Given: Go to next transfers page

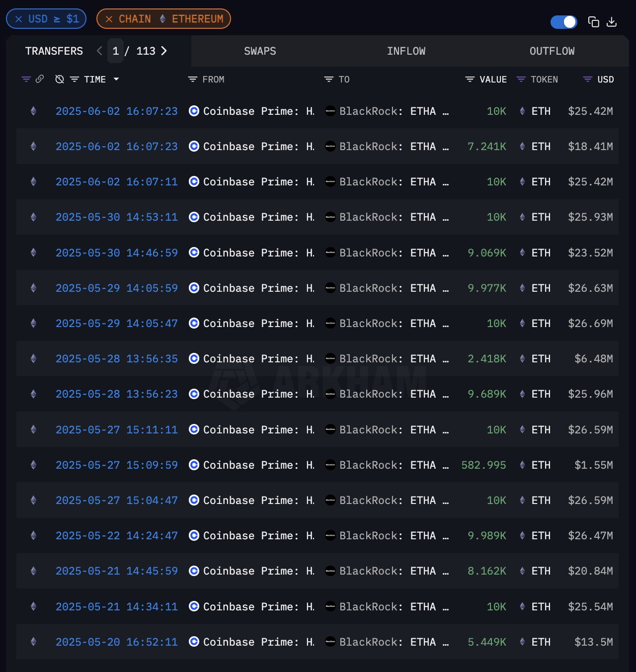Looking at the screenshot, I should 164,51.
